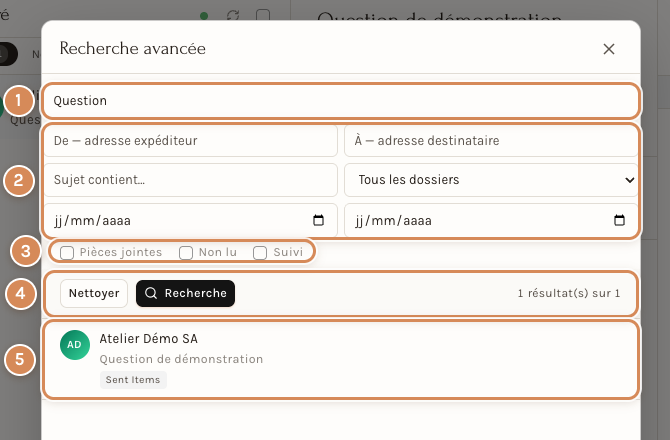Click the annotation badge number 5
The image size is (670, 440).
click(20, 359)
